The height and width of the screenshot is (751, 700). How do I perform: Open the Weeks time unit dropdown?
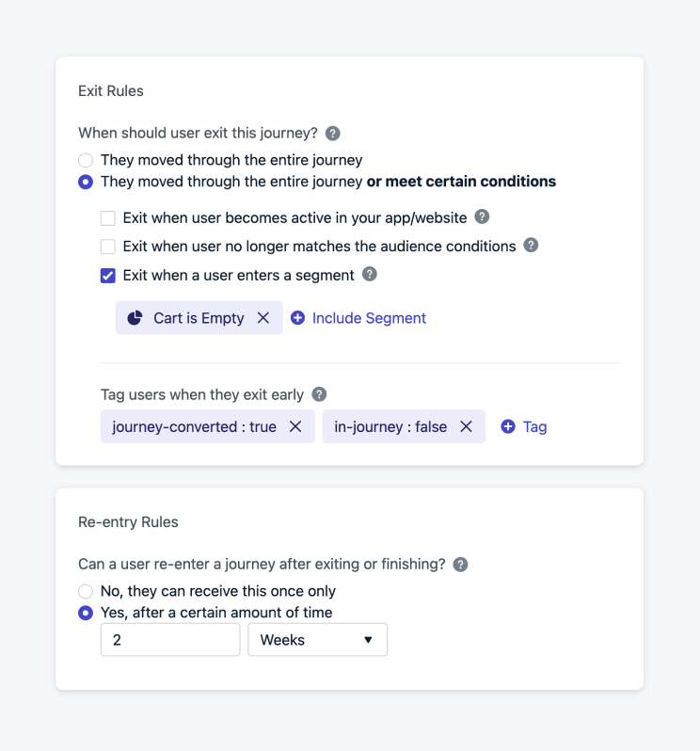tap(317, 640)
